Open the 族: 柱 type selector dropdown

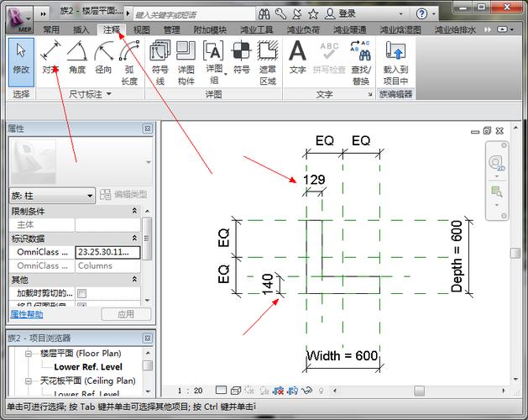[x=90, y=196]
